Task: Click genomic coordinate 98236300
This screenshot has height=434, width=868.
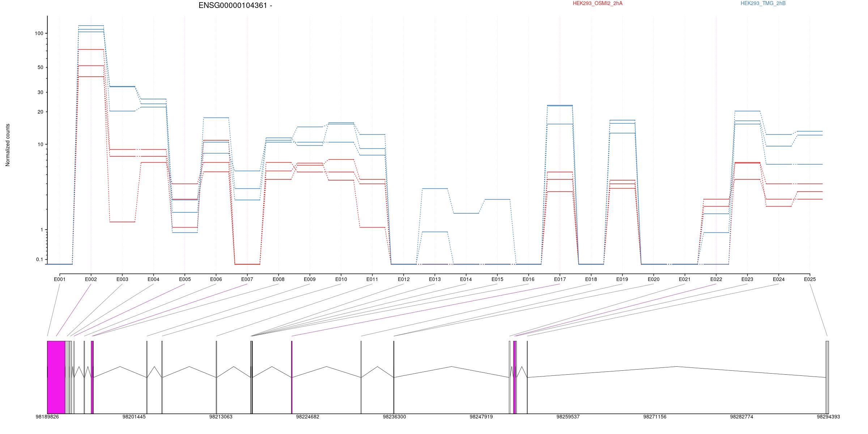Action: click(395, 417)
